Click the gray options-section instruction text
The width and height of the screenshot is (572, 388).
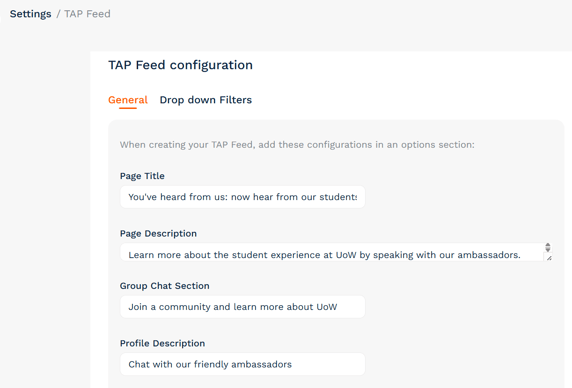297,145
